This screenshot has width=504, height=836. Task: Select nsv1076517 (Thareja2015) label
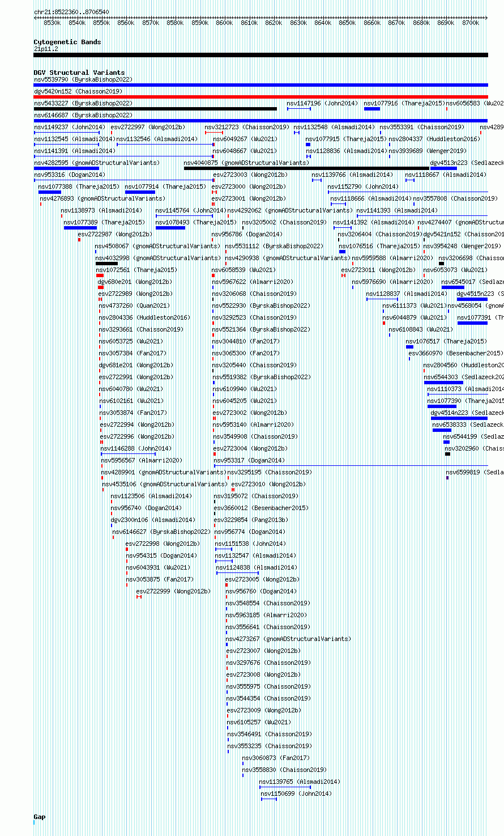click(x=446, y=341)
